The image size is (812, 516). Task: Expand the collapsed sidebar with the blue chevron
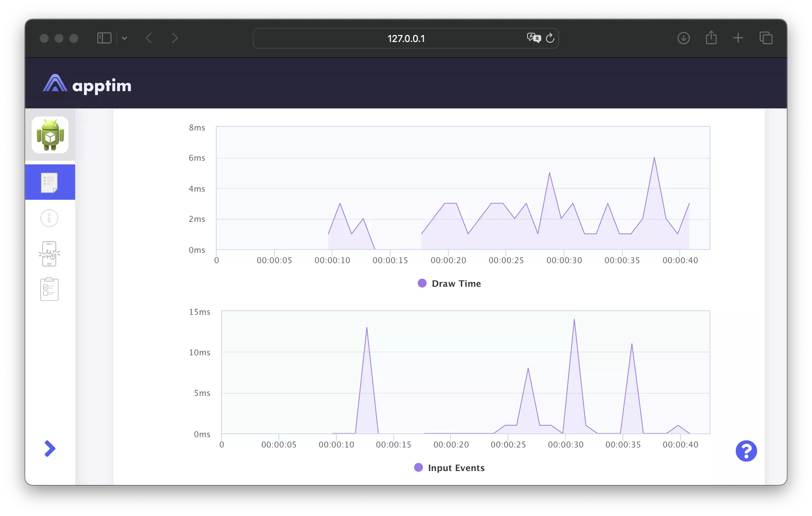[50, 449]
